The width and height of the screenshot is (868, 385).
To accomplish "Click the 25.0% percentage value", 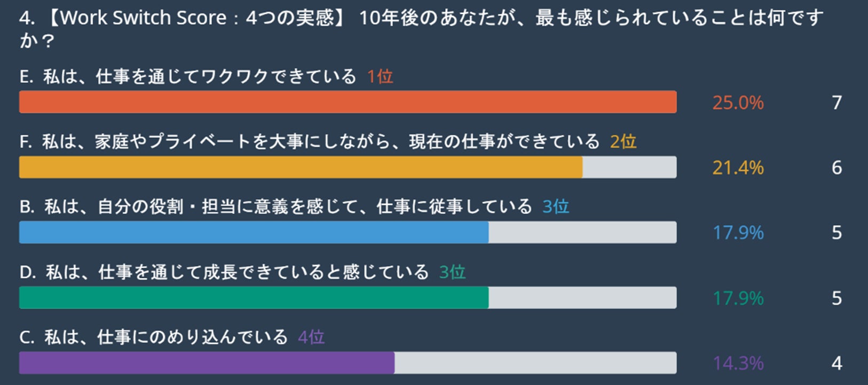I will pos(738,102).
